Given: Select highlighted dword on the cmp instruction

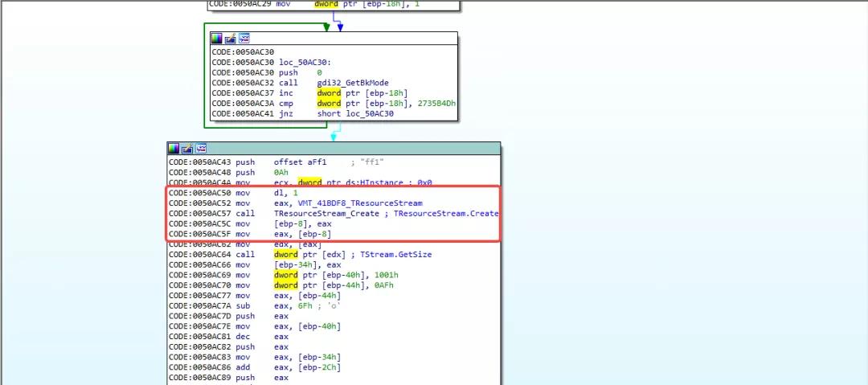Looking at the screenshot, I should (330, 104).
